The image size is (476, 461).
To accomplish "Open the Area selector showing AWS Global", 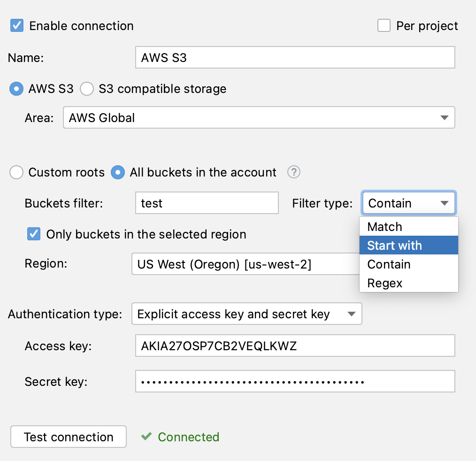I will click(x=258, y=117).
